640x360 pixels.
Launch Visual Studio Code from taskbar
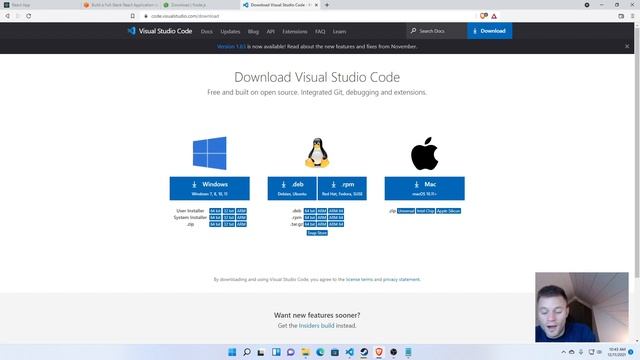point(349,352)
